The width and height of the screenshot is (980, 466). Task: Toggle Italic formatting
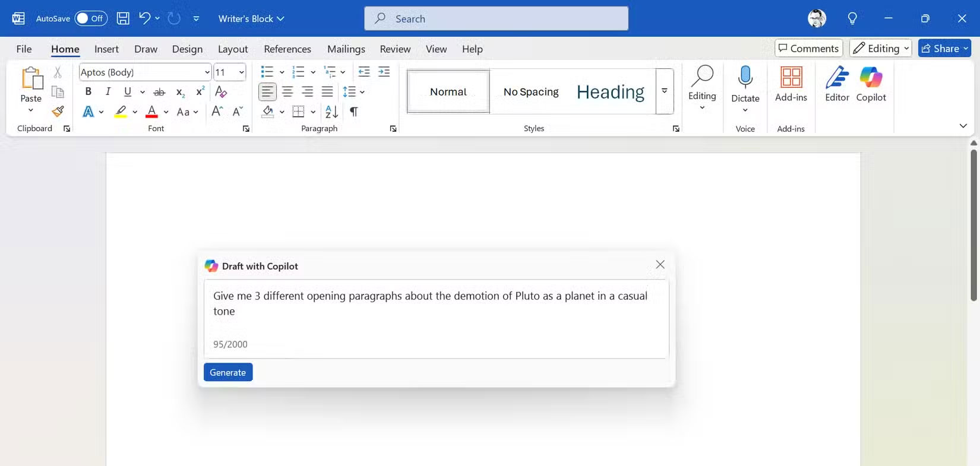[108, 91]
